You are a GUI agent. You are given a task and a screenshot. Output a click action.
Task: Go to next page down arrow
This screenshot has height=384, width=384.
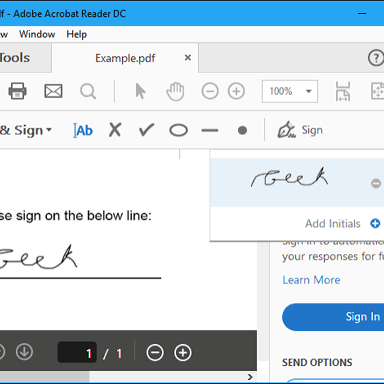pyautogui.click(x=24, y=352)
